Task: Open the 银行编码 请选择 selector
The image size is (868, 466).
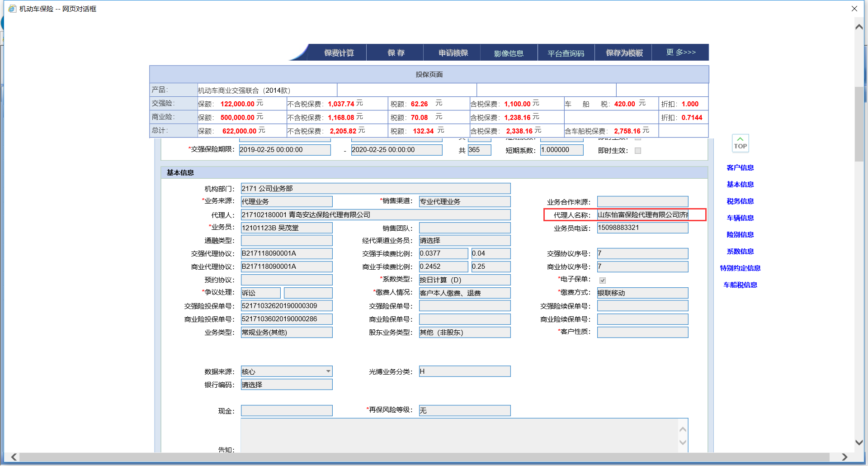Action: (x=287, y=385)
